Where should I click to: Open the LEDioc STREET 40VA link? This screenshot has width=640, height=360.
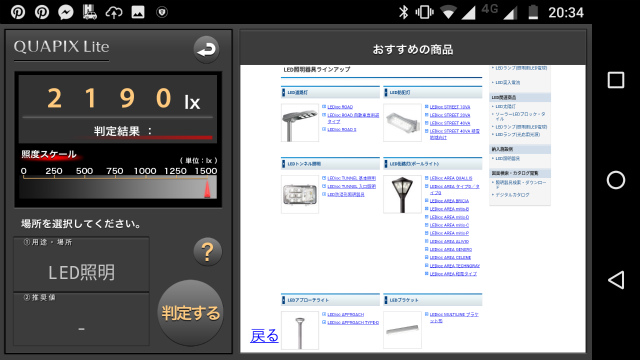coord(450,123)
